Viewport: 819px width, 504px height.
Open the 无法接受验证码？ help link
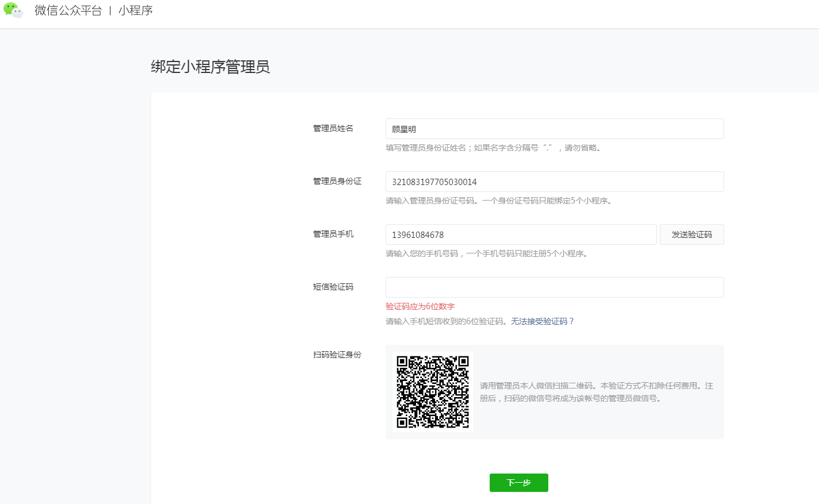(543, 321)
